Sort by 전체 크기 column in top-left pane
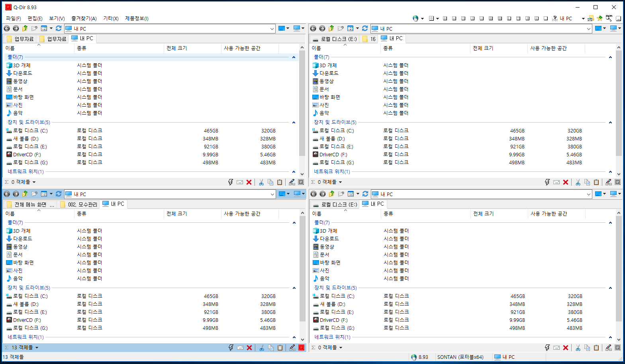The width and height of the screenshot is (625, 364). tap(193, 48)
